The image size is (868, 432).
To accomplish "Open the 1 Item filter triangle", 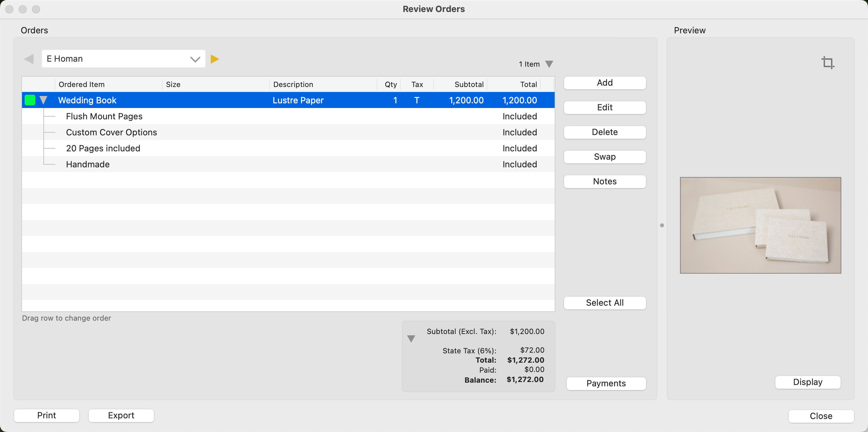I will coord(549,64).
